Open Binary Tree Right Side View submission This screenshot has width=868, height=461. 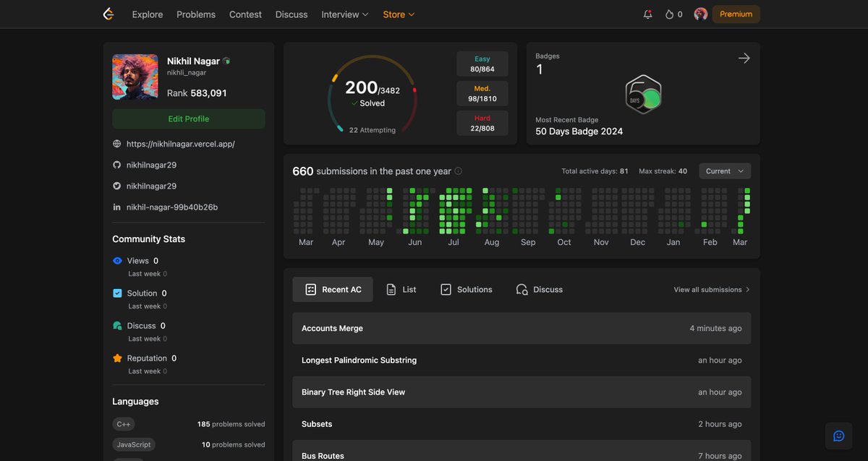tap(522, 392)
